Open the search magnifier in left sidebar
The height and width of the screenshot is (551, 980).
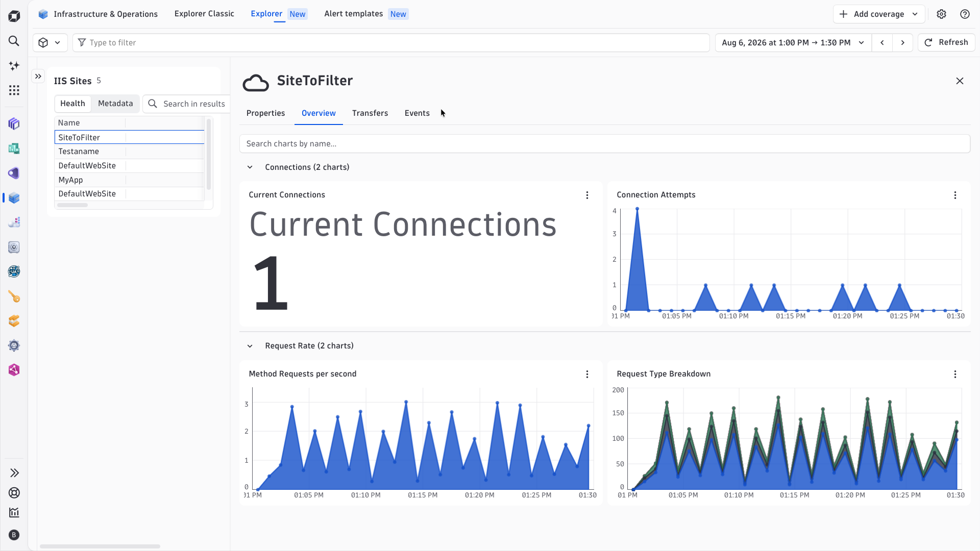(14, 41)
